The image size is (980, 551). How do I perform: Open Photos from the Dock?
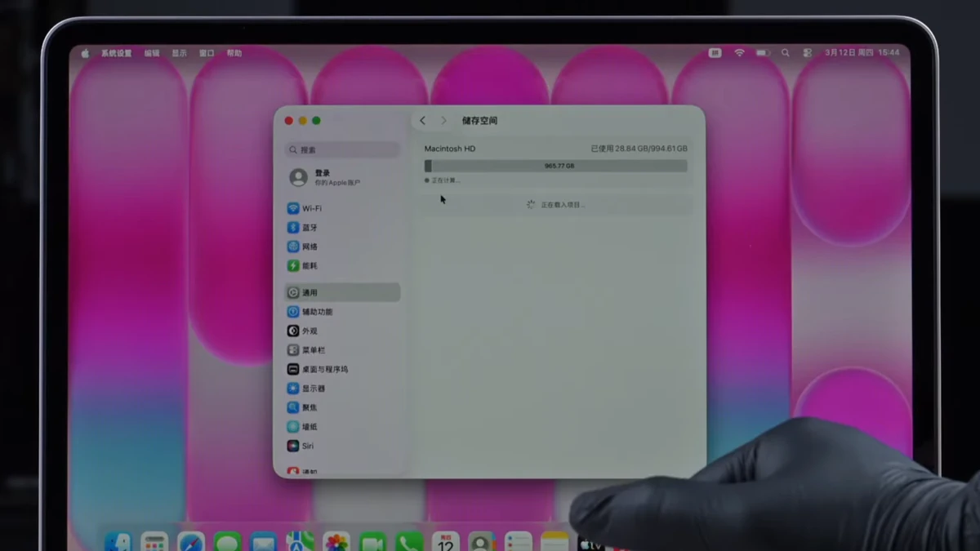coord(336,542)
